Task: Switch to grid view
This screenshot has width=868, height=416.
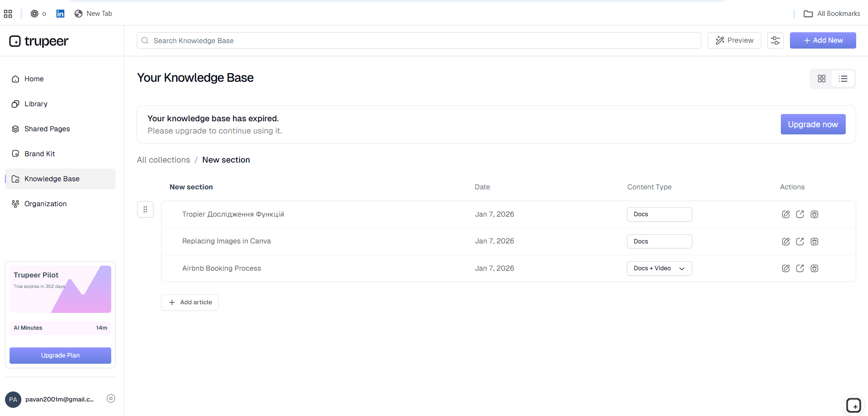Action: [x=822, y=79]
